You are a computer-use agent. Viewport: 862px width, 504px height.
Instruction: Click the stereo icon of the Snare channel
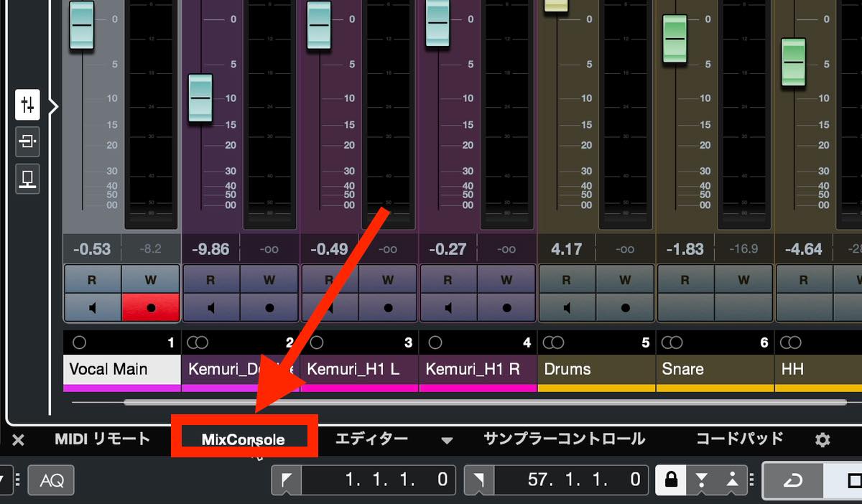[673, 343]
